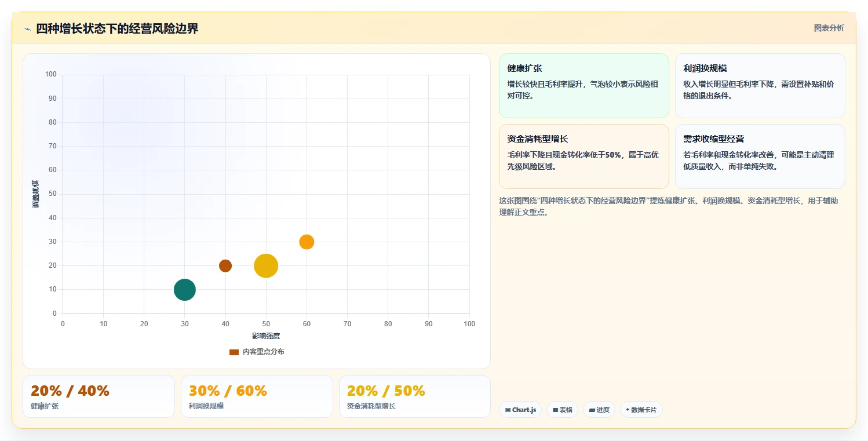The height and width of the screenshot is (441, 868).
Task: Click the 图表分析 label in header
Action: [829, 28]
